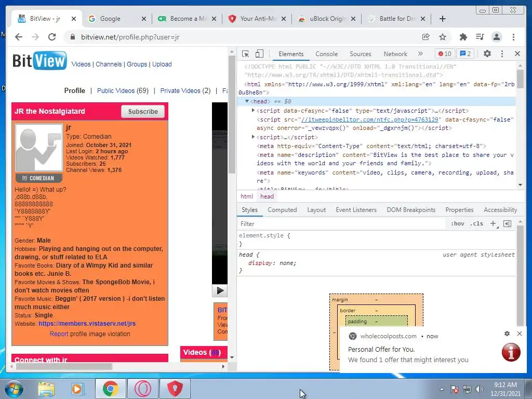This screenshot has width=532, height=399.
Task: Open members.vistaserv.net/jrs website link
Action: pyautogui.click(x=87, y=323)
